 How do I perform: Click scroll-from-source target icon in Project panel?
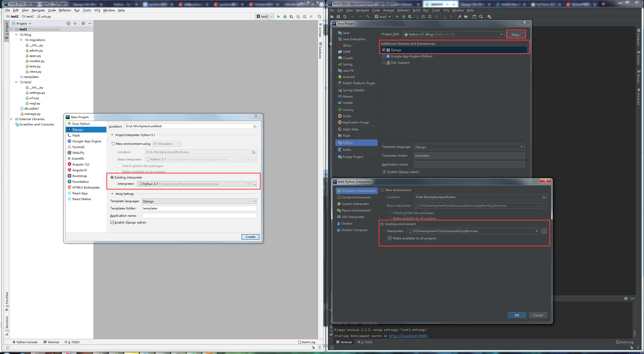pyautogui.click(x=68, y=23)
